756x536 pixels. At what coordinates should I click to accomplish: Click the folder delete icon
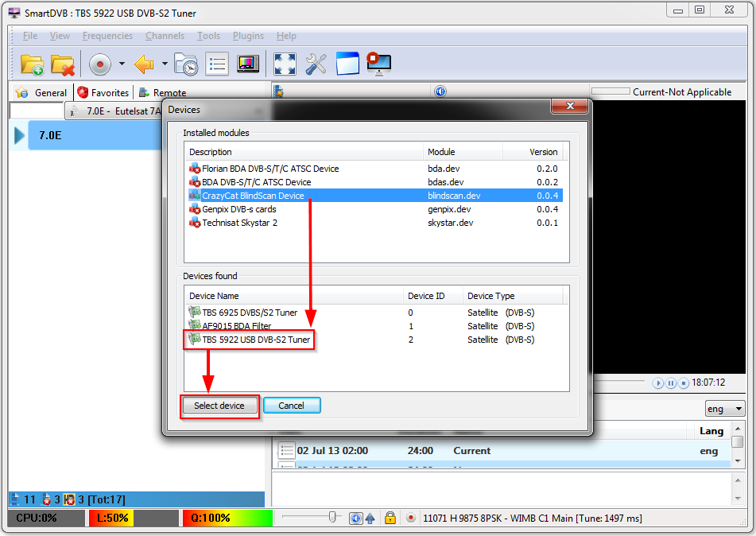(x=63, y=64)
